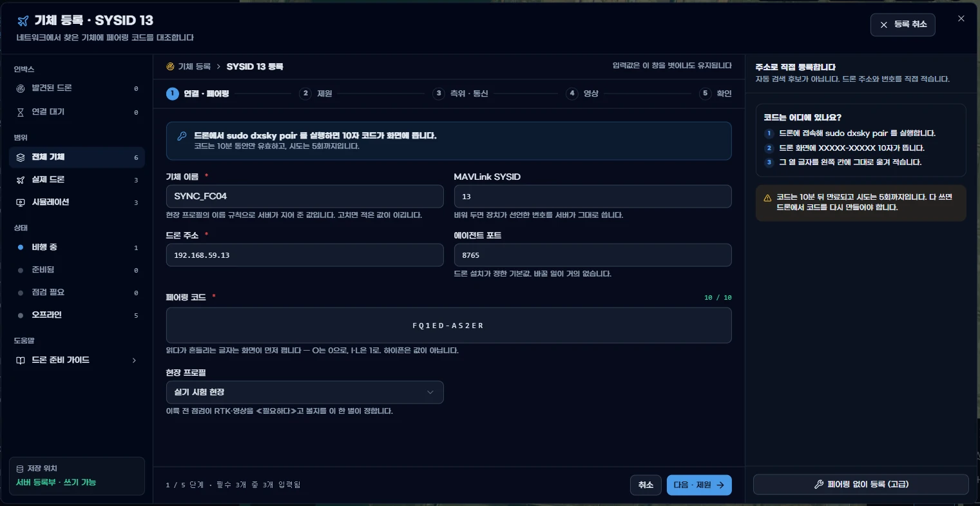Filter by 오프라인 status
This screenshot has height=506, width=980.
pyautogui.click(x=77, y=315)
